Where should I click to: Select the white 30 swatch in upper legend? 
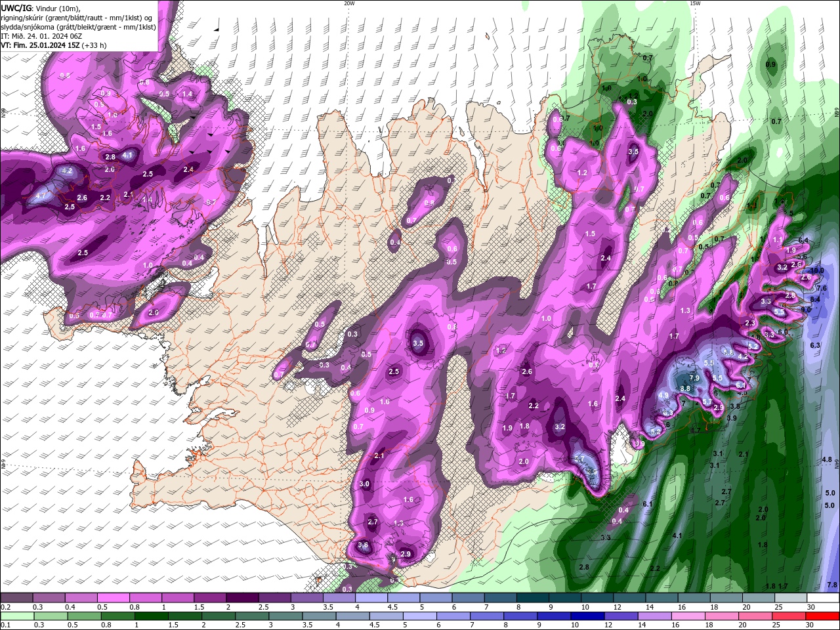click(x=823, y=598)
